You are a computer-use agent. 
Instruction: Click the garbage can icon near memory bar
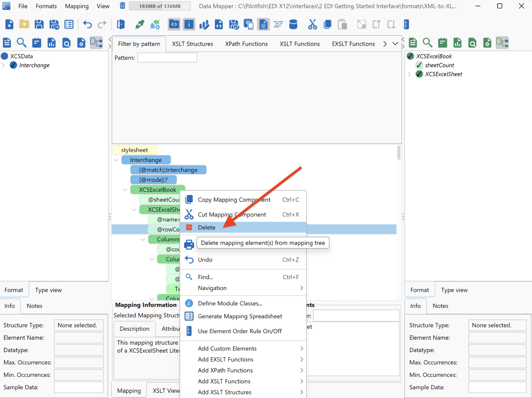pos(122,6)
